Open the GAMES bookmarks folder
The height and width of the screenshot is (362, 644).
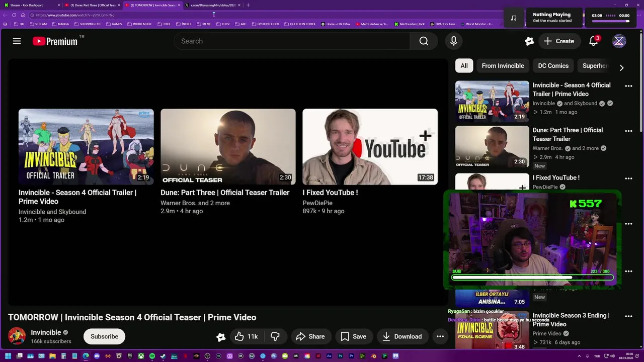[114, 24]
